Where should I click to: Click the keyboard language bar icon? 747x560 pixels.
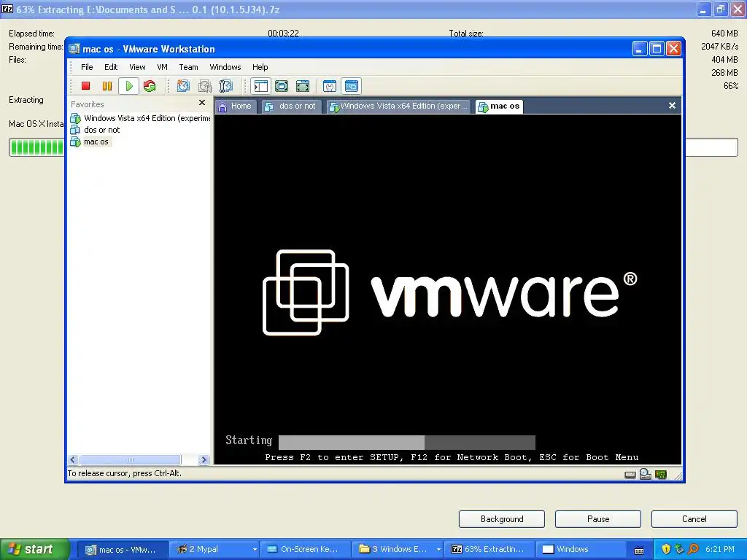639,551
